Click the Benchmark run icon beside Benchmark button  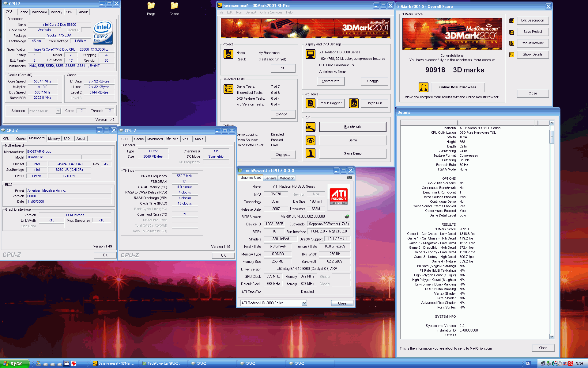click(311, 127)
